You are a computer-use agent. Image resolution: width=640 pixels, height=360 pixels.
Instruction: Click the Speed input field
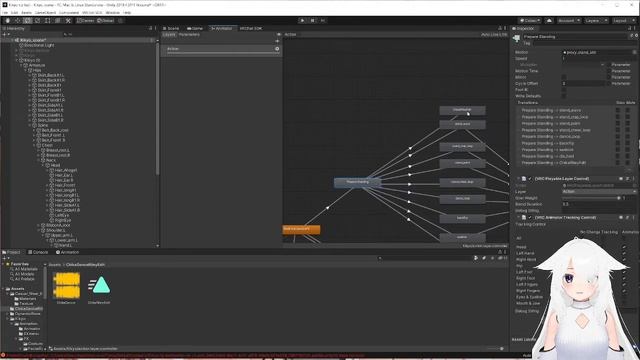[x=599, y=58]
